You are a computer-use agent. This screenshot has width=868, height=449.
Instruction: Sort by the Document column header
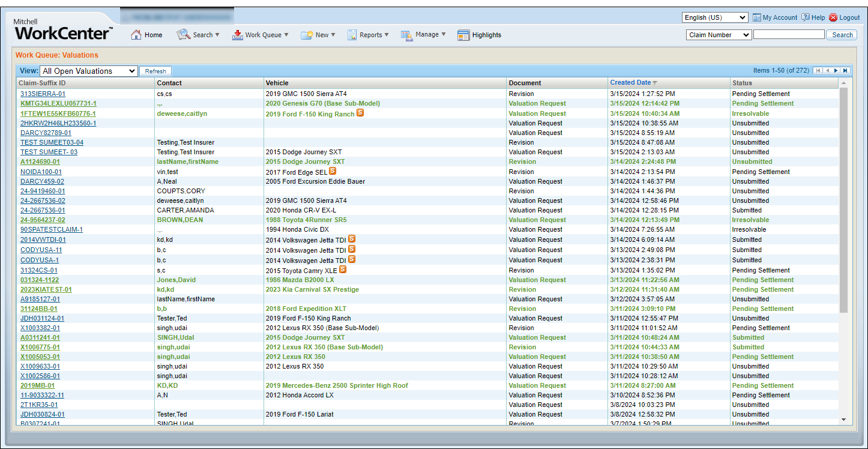525,83
